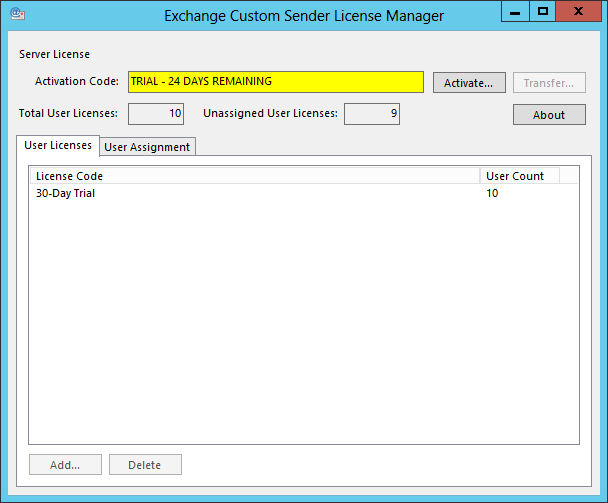Click the Unassigned User Licenses: label
This screenshot has width=608, height=503.
pos(270,113)
